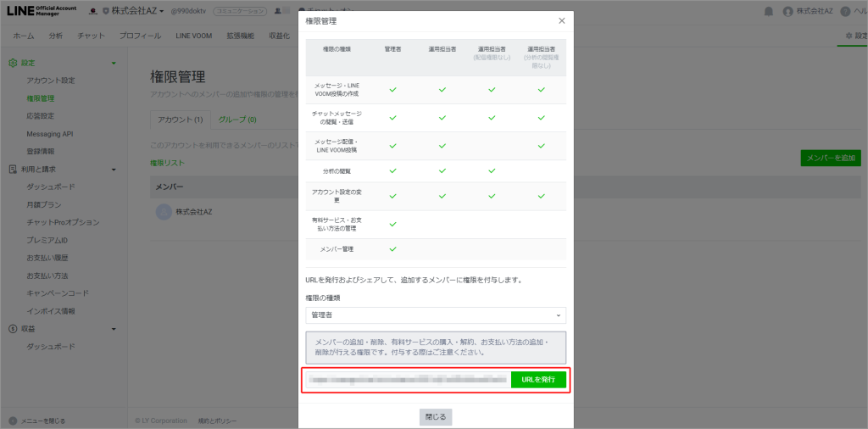The width and height of the screenshot is (868, 429).
Task: Click the help question mark icon
Action: (x=845, y=11)
